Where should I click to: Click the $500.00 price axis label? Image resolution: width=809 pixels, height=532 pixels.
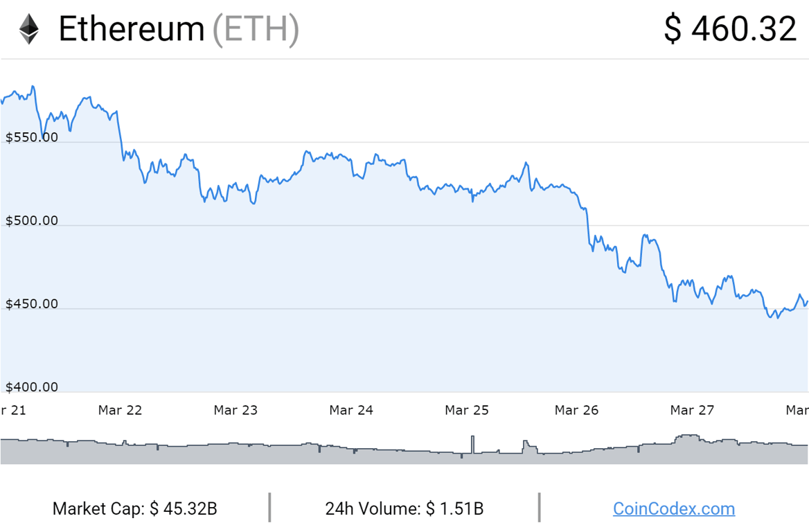[32, 221]
